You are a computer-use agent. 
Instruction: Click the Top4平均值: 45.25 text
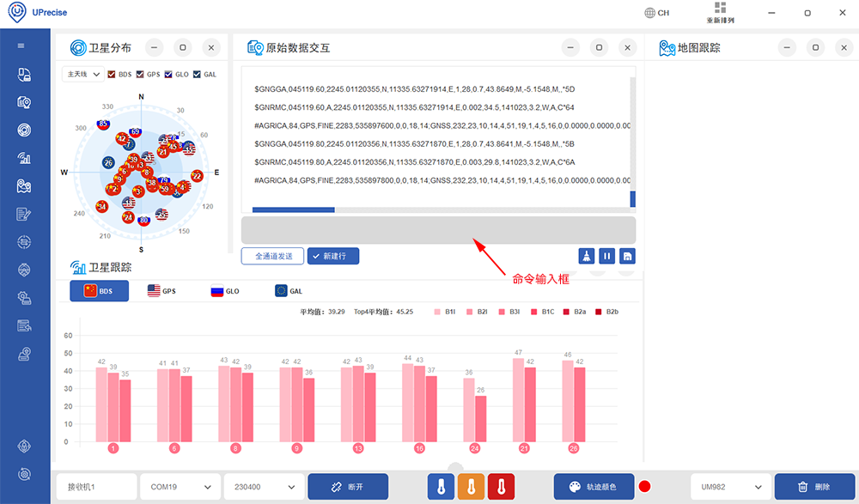(383, 312)
